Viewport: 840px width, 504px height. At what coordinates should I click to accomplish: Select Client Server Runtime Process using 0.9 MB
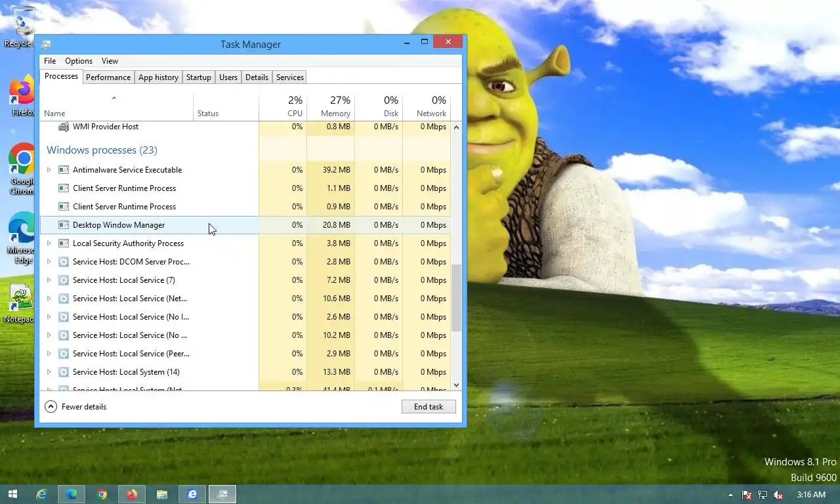(245, 207)
